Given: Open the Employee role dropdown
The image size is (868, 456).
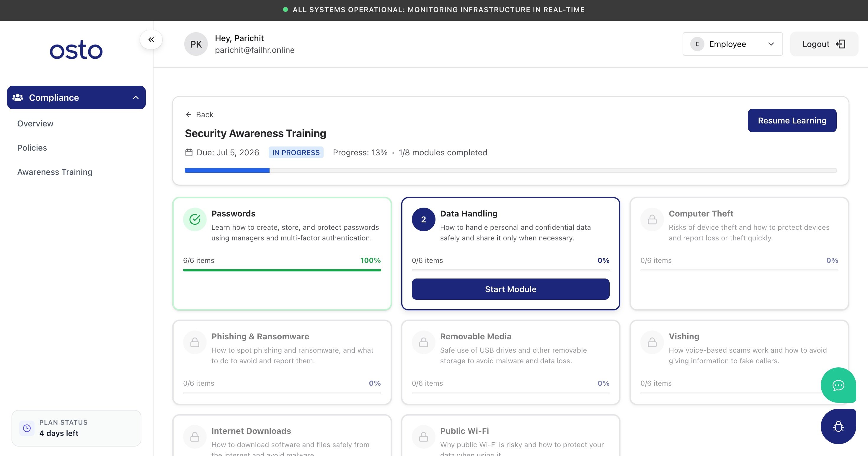Looking at the screenshot, I should (732, 44).
